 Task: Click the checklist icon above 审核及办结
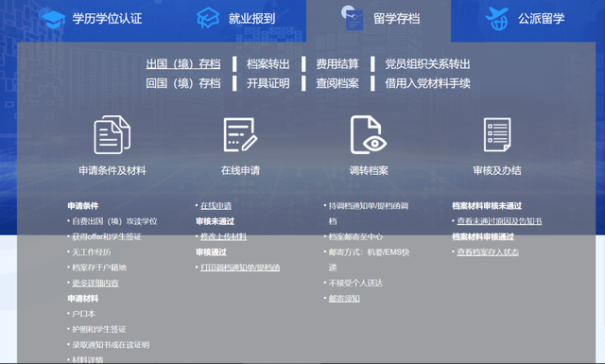coord(497,134)
